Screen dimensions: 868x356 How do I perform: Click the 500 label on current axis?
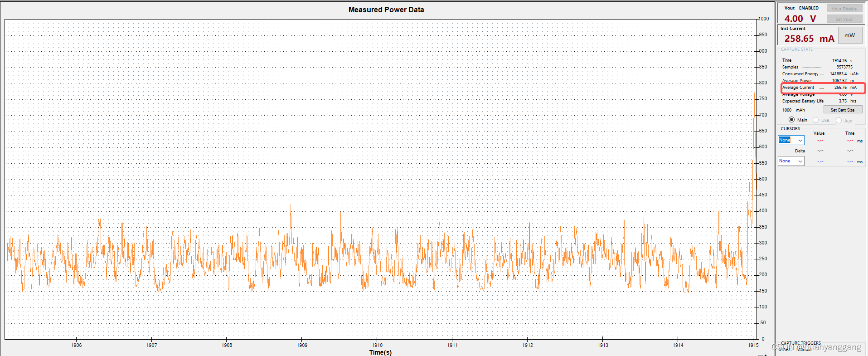click(763, 179)
